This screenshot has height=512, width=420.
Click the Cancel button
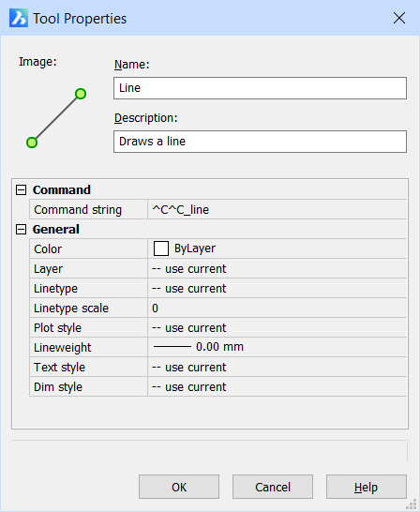point(273,487)
